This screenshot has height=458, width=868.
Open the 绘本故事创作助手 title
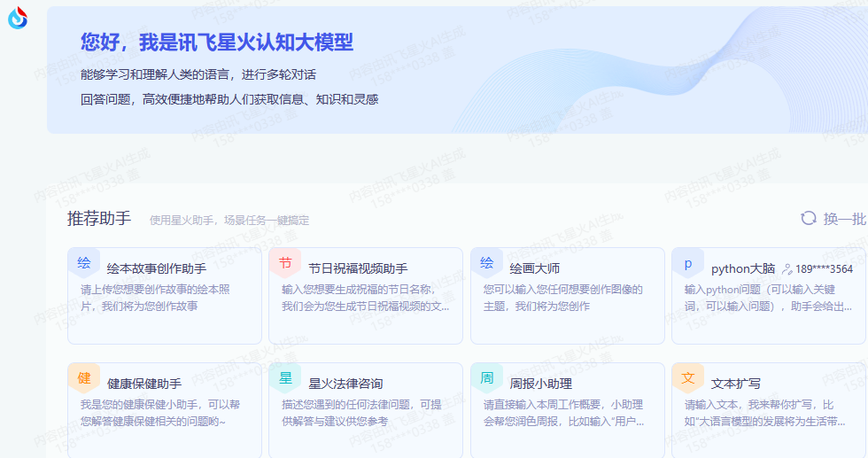[156, 268]
